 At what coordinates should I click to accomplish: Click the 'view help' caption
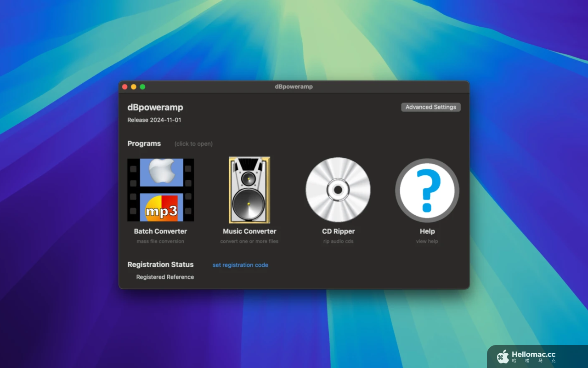[427, 241]
